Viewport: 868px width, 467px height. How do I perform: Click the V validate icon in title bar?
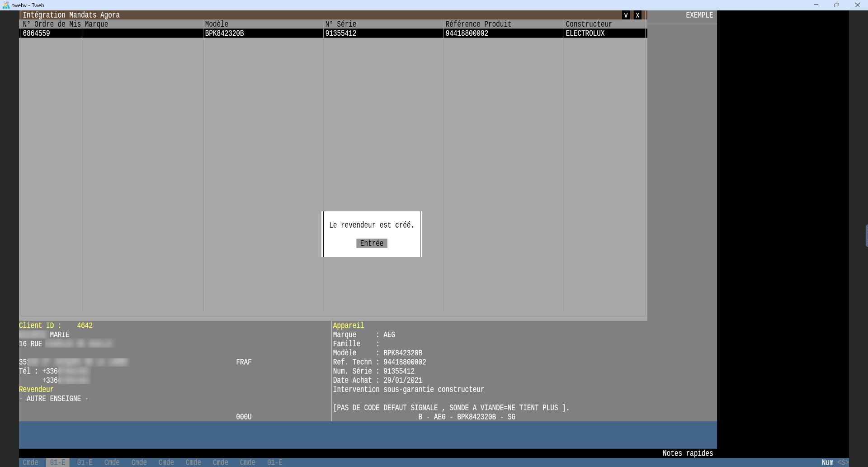(626, 15)
